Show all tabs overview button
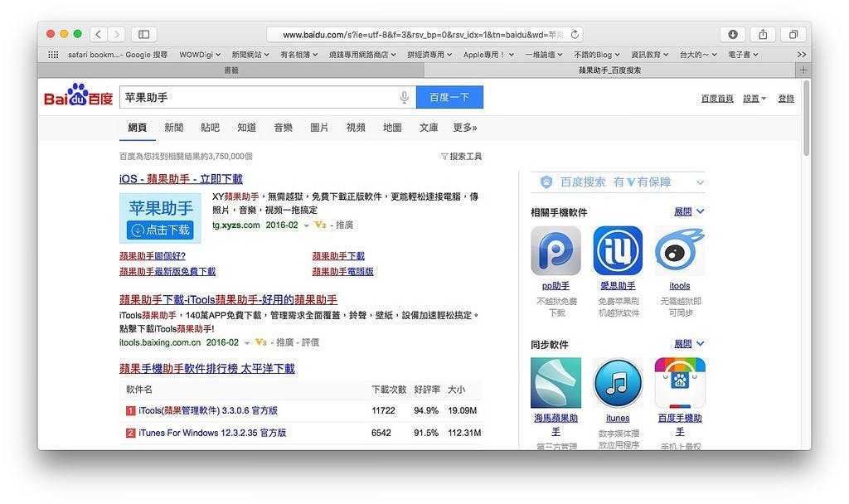The height and width of the screenshot is (504, 849). point(793,34)
